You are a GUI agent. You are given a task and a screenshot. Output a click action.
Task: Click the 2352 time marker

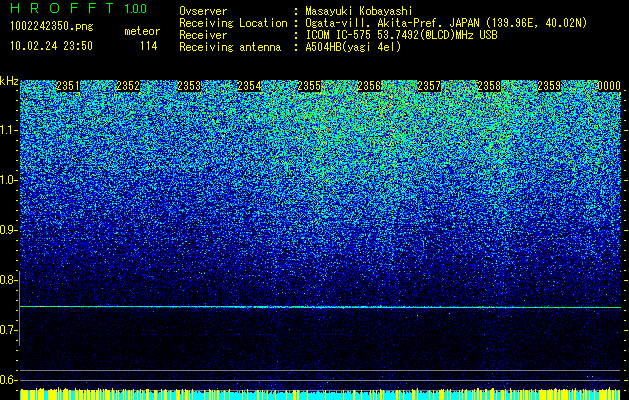click(128, 86)
